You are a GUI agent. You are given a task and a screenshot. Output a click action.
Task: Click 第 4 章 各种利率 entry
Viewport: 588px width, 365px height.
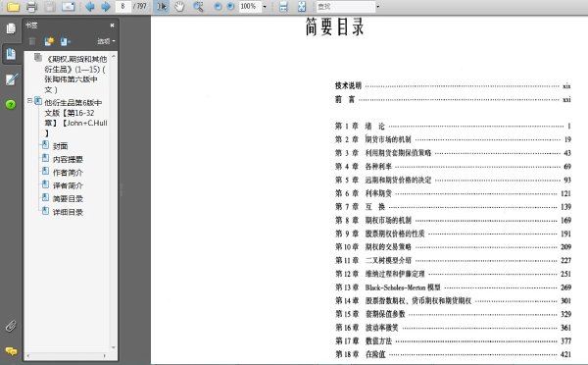click(453, 167)
